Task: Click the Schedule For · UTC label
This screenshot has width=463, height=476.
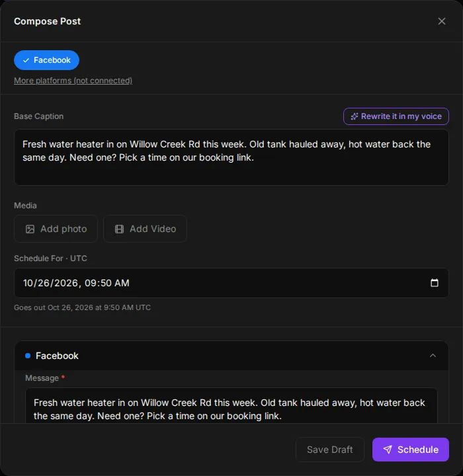Action: point(50,258)
